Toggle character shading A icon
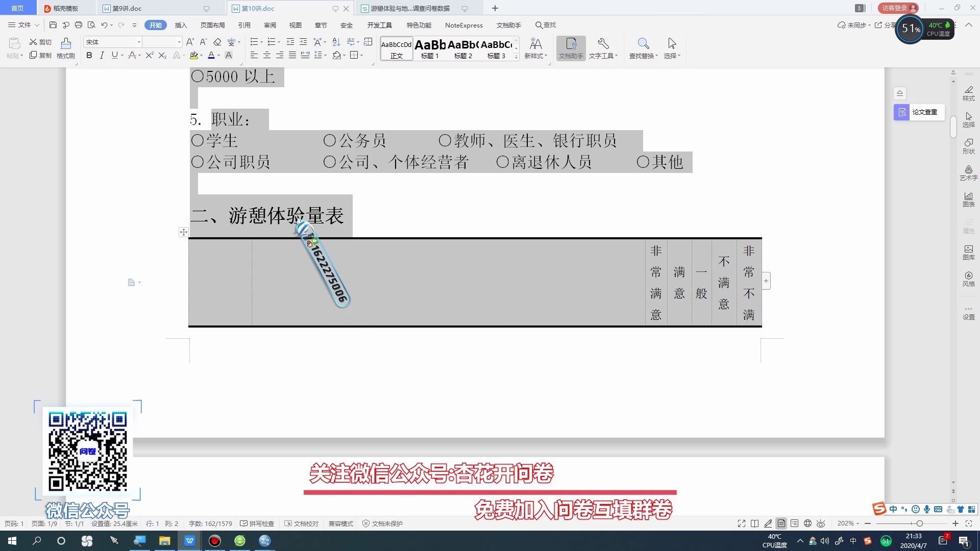Image resolution: width=980 pixels, height=551 pixels. pos(229,55)
